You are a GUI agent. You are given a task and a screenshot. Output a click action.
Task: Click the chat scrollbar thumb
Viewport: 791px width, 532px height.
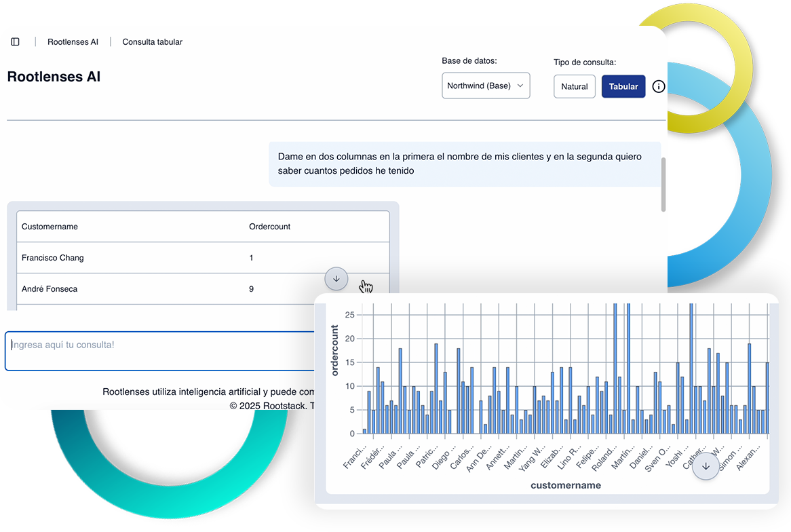click(663, 185)
